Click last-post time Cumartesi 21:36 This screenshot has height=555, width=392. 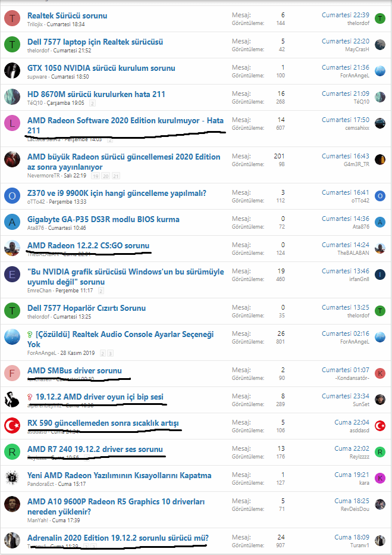[346, 67]
